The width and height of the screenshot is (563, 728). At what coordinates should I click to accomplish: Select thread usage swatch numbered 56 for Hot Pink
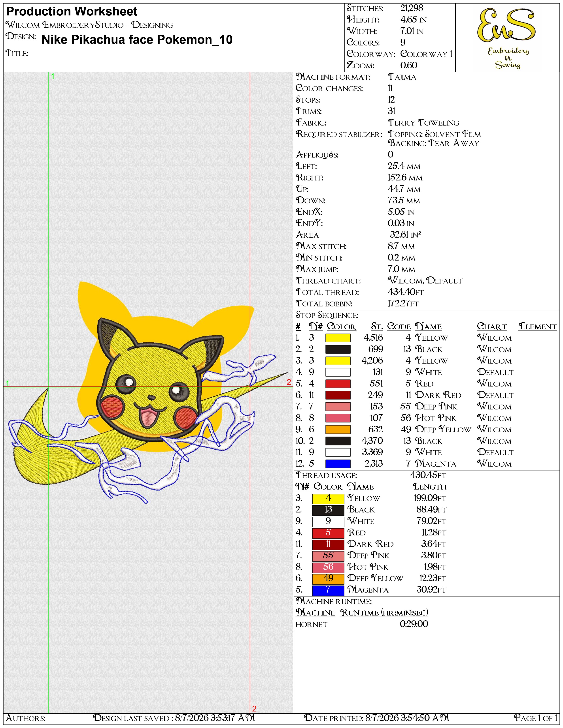point(328,567)
